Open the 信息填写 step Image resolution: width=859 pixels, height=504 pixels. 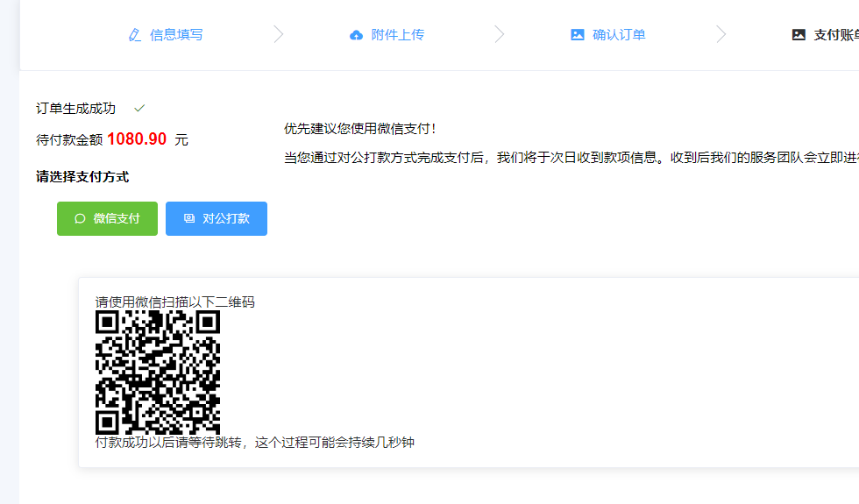tap(176, 35)
